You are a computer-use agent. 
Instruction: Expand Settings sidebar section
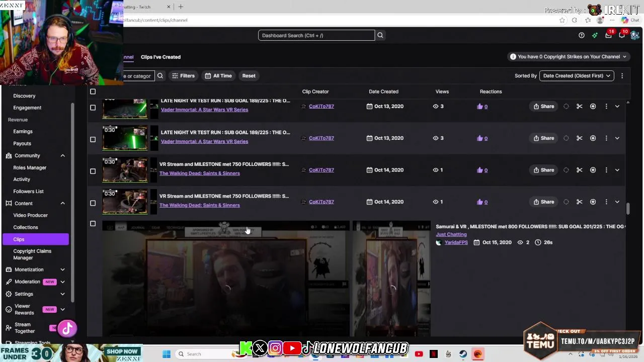pyautogui.click(x=62, y=294)
